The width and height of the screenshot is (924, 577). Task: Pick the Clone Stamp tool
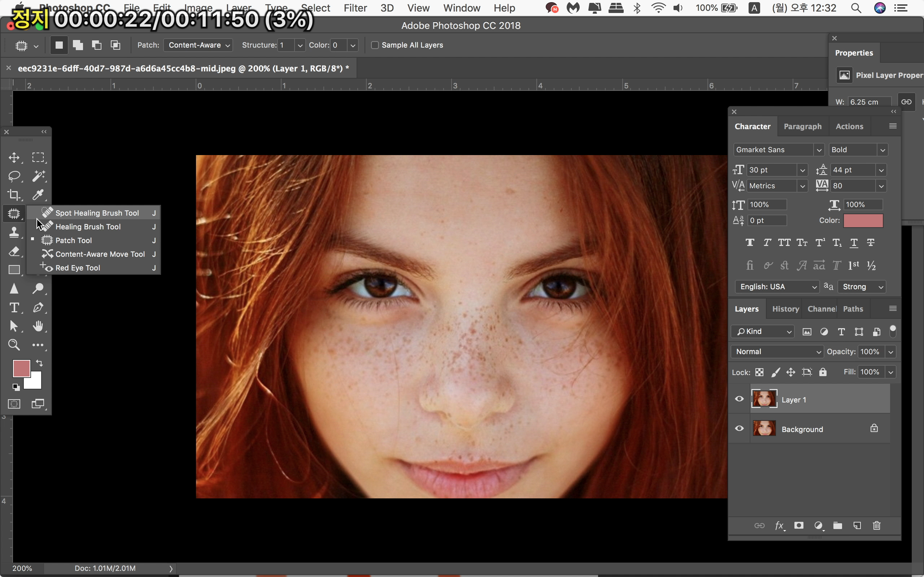(x=14, y=232)
